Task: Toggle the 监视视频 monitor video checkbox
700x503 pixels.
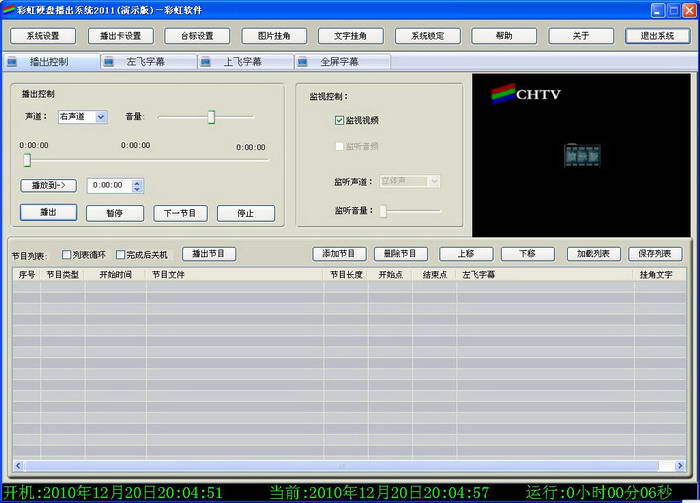Action: 339,120
